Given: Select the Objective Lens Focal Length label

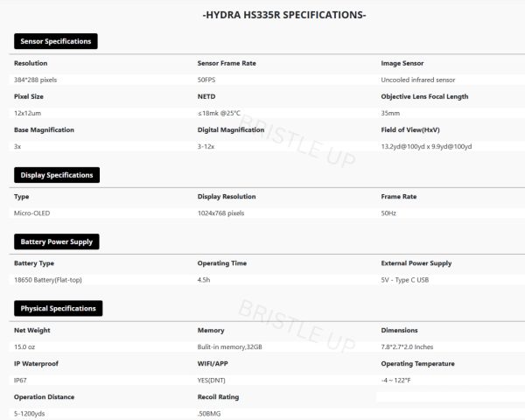Looking at the screenshot, I should (x=424, y=96).
